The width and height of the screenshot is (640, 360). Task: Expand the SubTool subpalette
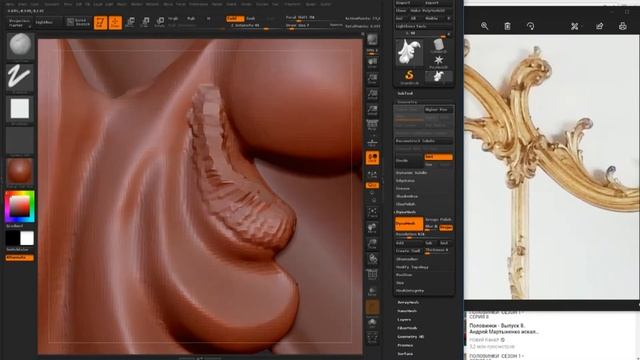pyautogui.click(x=405, y=93)
